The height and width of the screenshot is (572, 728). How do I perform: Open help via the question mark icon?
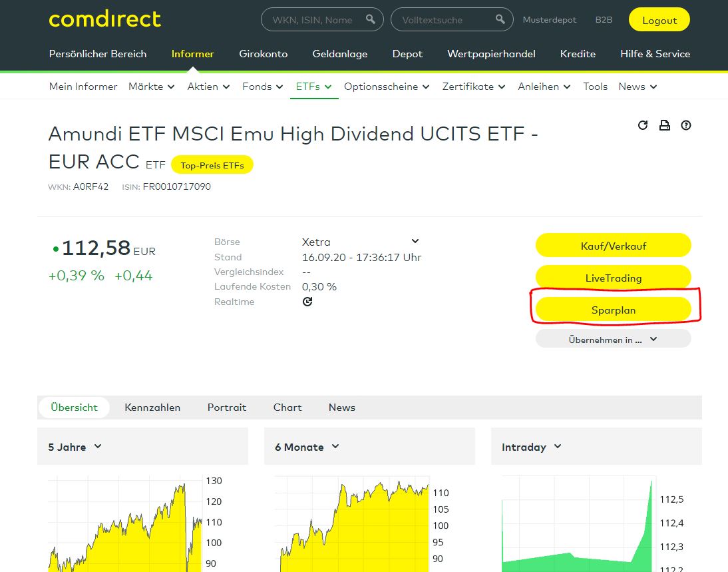pos(685,125)
